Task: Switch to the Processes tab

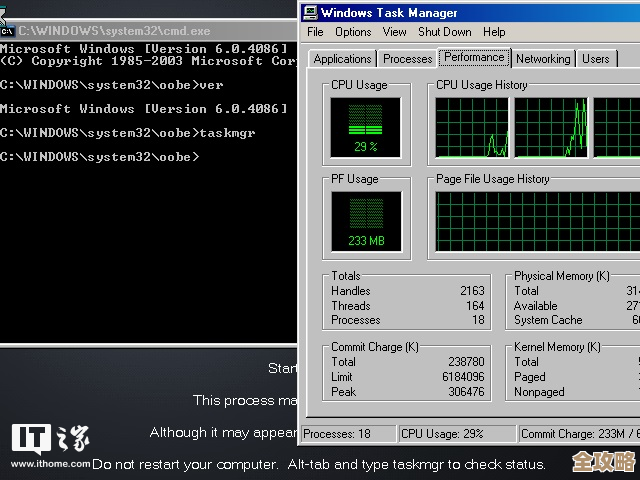Action: (408, 59)
